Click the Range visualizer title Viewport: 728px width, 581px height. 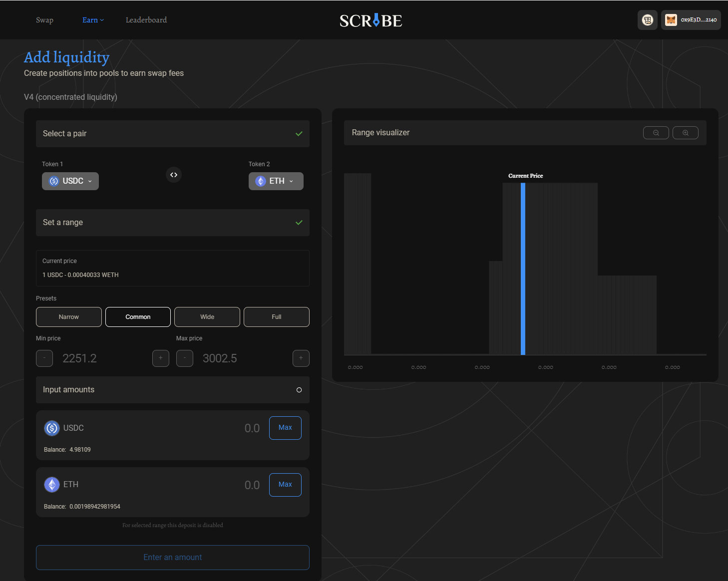click(x=380, y=133)
